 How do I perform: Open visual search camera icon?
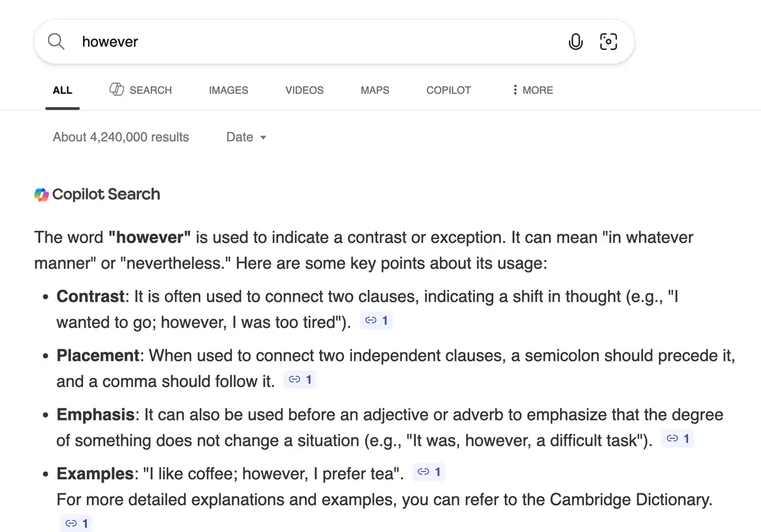608,42
